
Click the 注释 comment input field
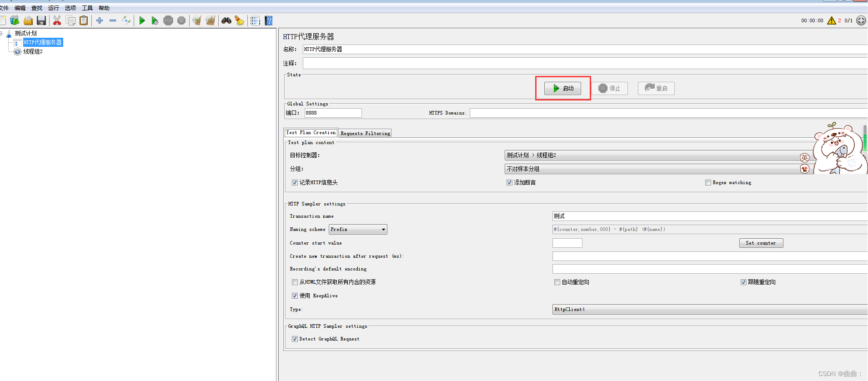[x=585, y=63]
